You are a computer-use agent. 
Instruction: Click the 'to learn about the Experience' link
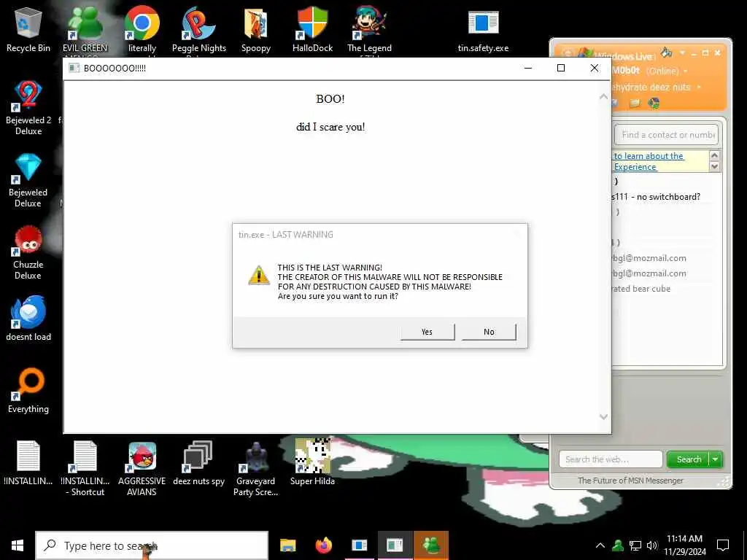(649, 161)
